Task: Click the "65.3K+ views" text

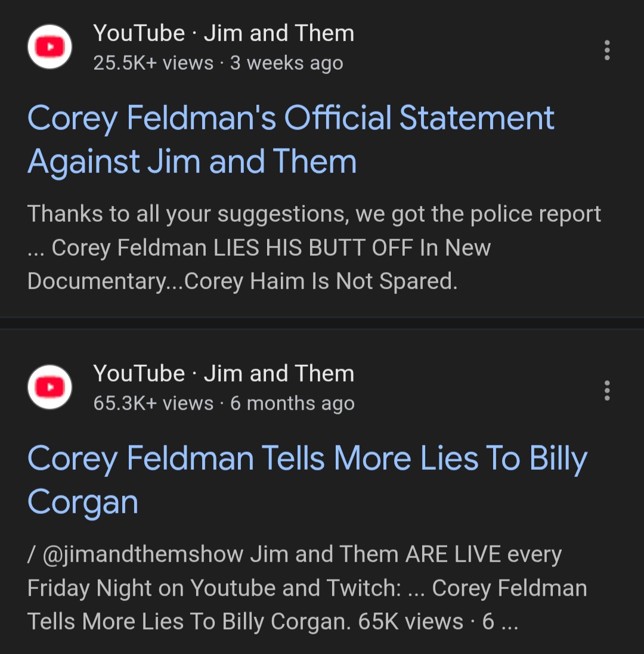Action: [153, 404]
